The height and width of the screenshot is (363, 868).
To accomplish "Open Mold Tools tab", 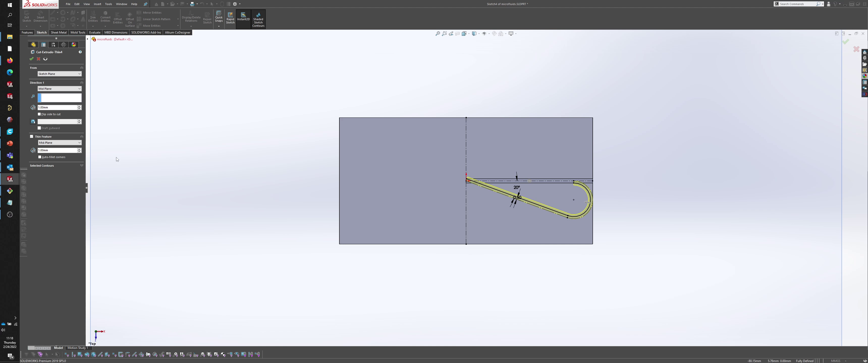I will tap(78, 32).
